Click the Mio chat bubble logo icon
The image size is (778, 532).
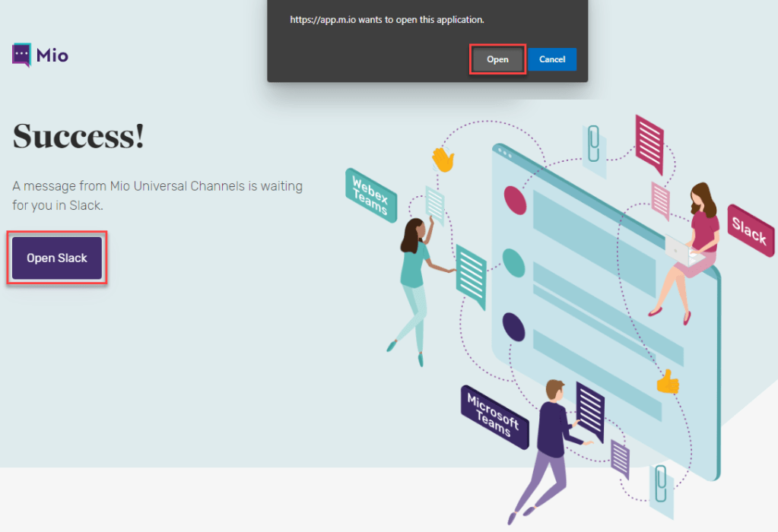tap(21, 55)
